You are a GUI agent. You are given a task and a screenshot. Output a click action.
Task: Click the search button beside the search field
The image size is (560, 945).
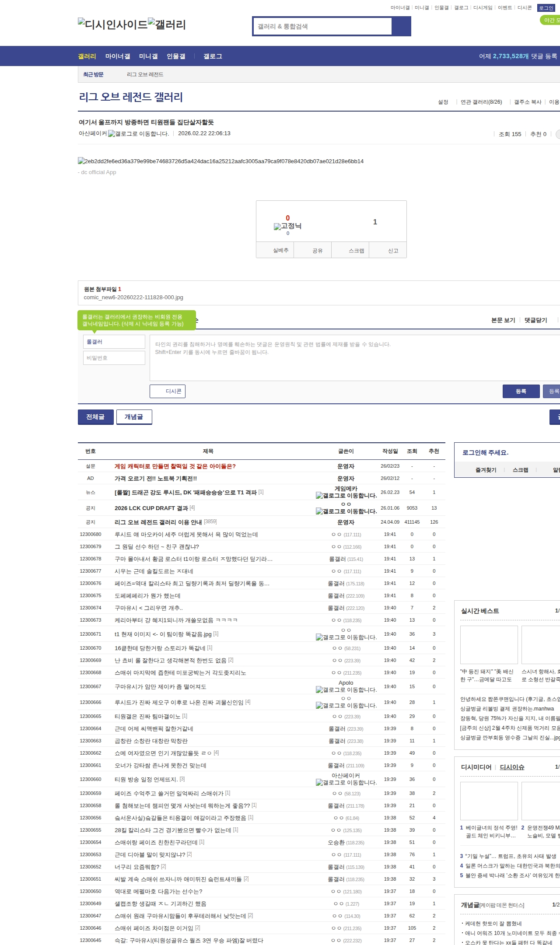click(401, 26)
